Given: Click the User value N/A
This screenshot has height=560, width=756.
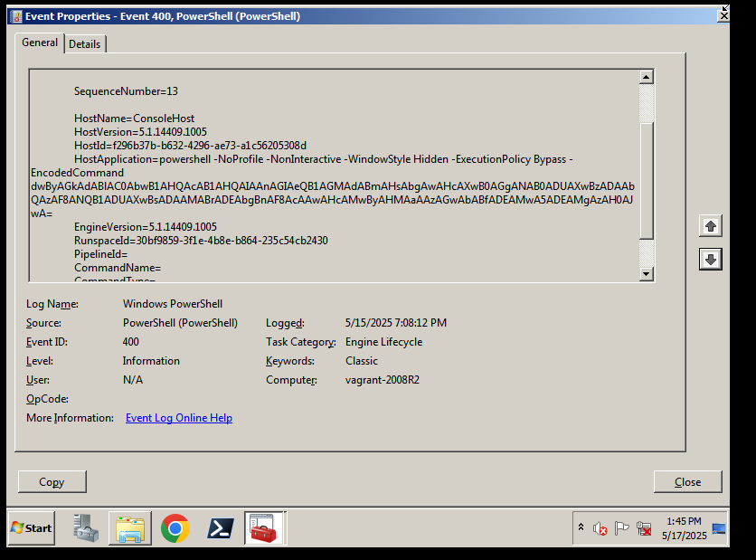Looking at the screenshot, I should pyautogui.click(x=133, y=380).
